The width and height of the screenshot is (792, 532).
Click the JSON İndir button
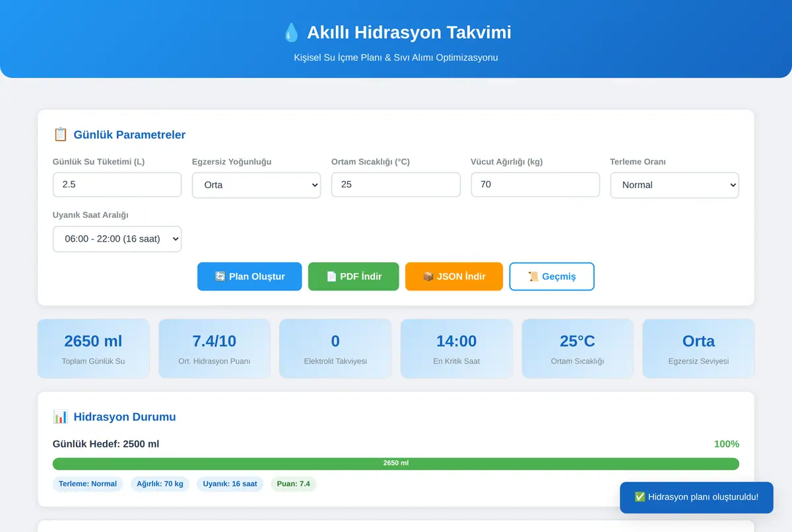[x=454, y=277]
